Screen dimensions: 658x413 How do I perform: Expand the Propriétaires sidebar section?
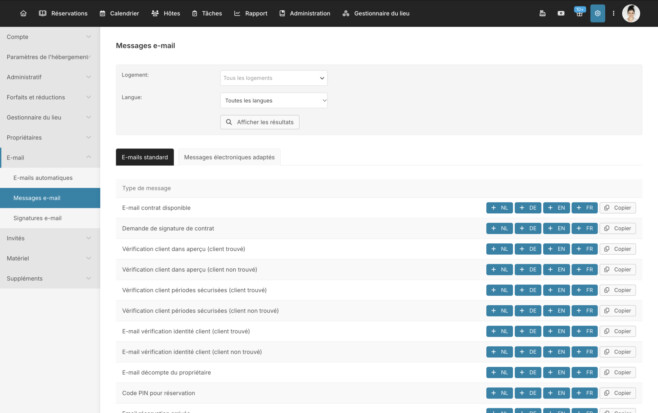[50, 138]
